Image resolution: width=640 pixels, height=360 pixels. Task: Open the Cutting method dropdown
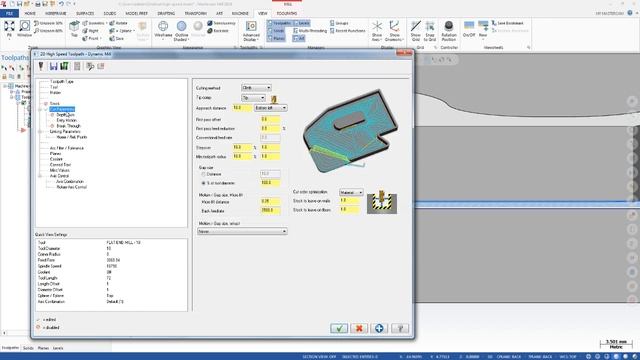click(256, 88)
